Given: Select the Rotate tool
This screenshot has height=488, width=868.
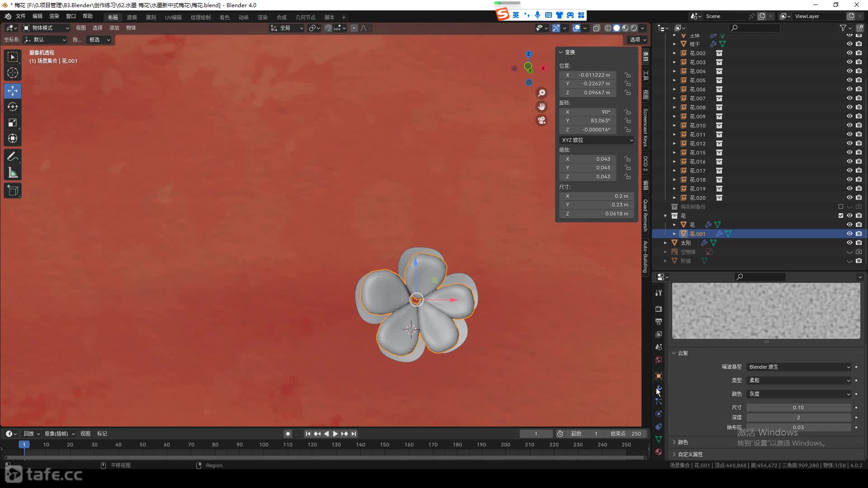Looking at the screenshot, I should (x=13, y=107).
